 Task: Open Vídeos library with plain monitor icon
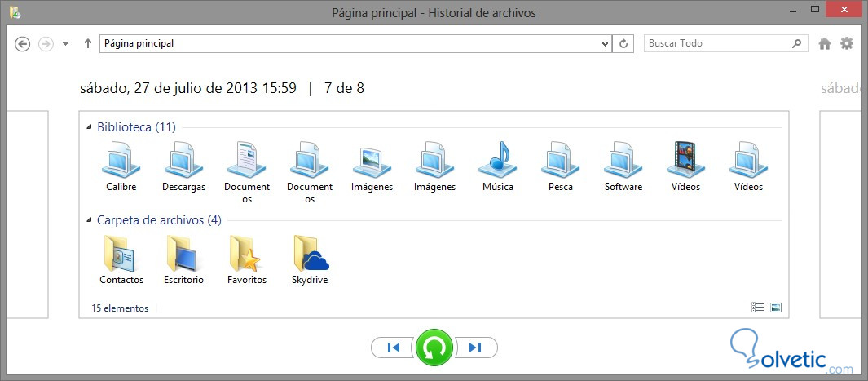748,166
